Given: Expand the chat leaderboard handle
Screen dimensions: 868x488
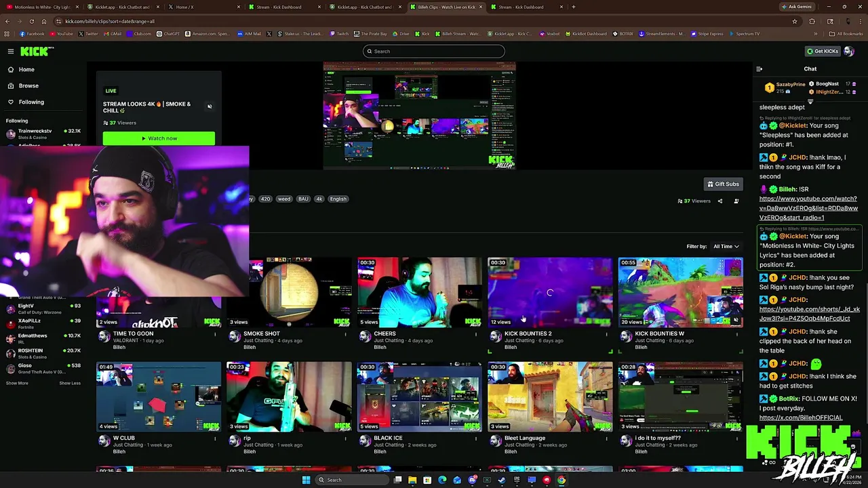Looking at the screenshot, I should click(x=810, y=101).
